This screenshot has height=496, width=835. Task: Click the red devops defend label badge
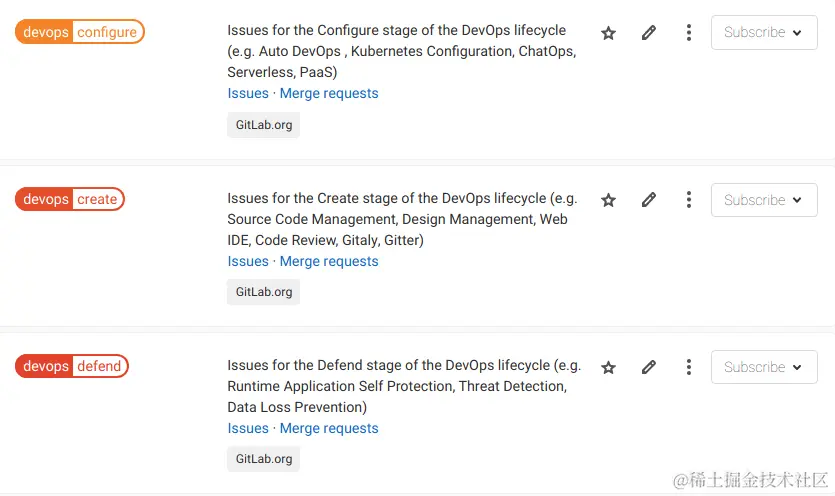[x=72, y=366]
